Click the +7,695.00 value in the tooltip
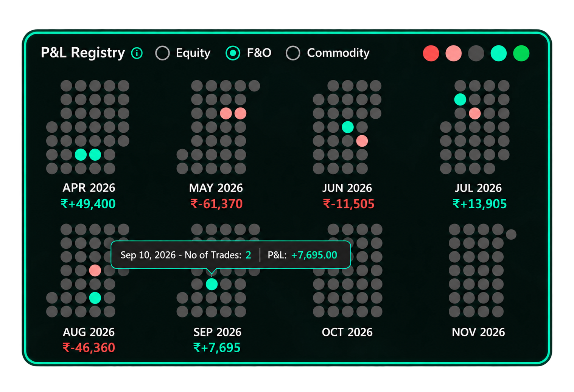The image size is (574, 392). coord(314,255)
